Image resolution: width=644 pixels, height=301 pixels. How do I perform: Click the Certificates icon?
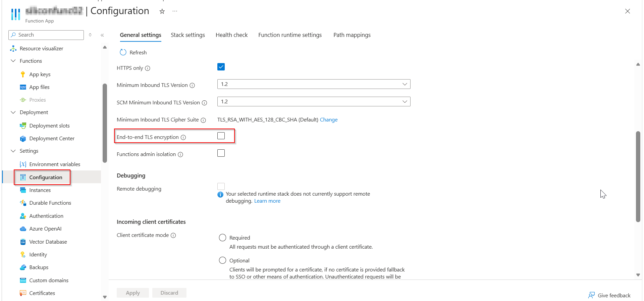23,293
